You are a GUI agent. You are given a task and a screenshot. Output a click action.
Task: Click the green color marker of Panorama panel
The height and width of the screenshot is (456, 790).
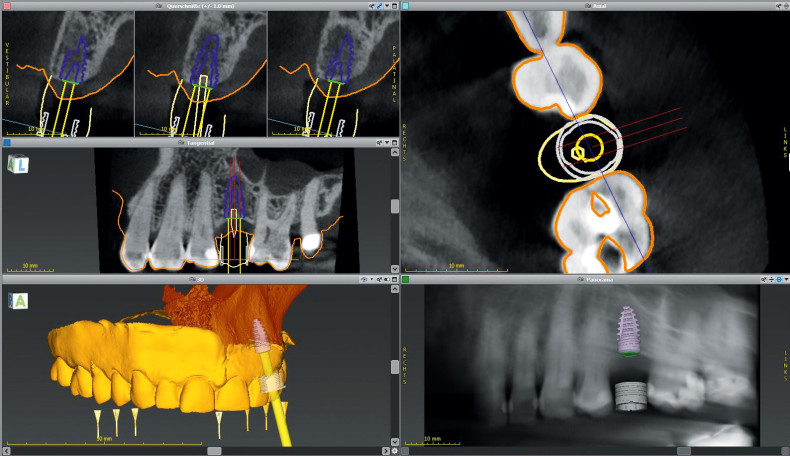click(406, 279)
